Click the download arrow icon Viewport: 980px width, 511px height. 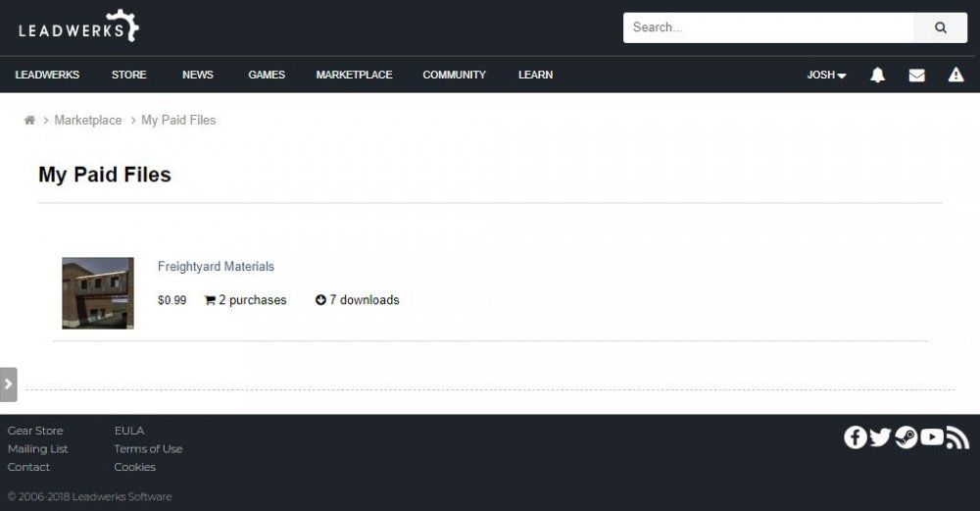coord(320,299)
